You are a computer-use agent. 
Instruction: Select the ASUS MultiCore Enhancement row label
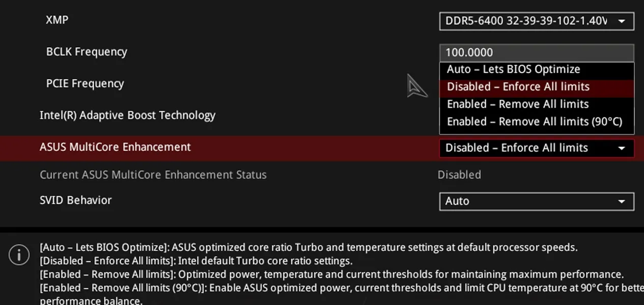(115, 147)
